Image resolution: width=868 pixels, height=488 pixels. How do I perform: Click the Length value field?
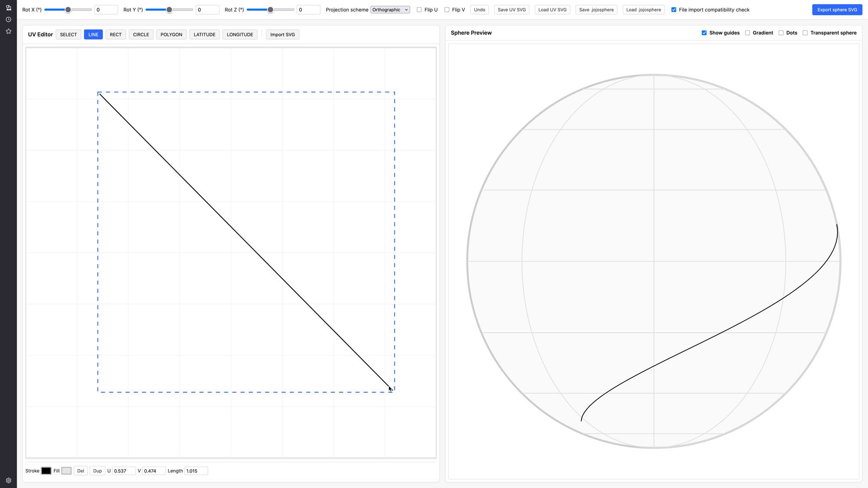point(196,471)
